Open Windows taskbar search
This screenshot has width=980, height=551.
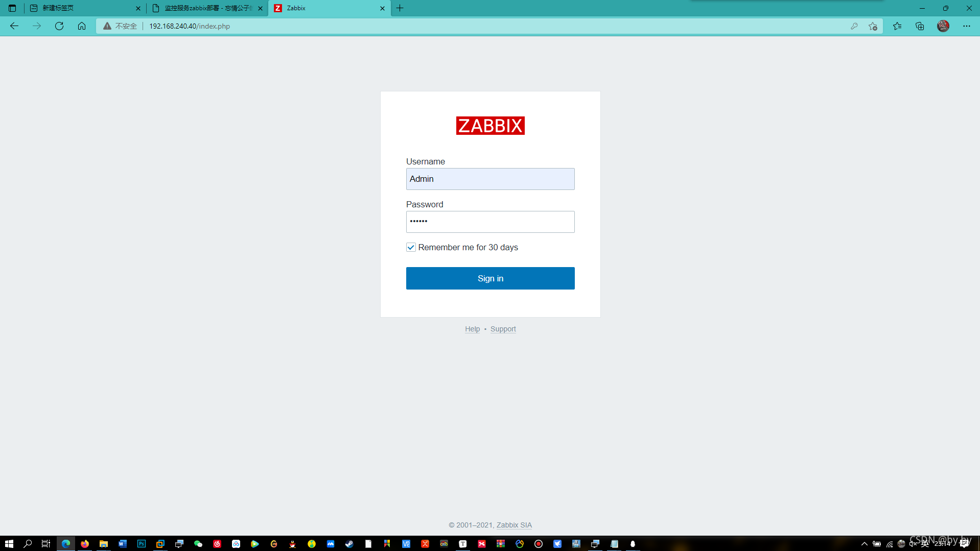pos(28,544)
